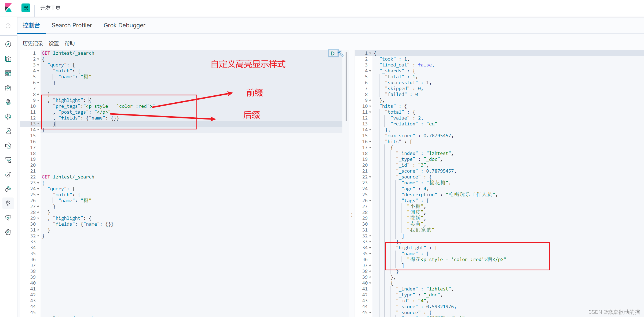Image resolution: width=644 pixels, height=317 pixels.
Task: Collapse highlight block at editor line 29
Action: tap(38, 218)
